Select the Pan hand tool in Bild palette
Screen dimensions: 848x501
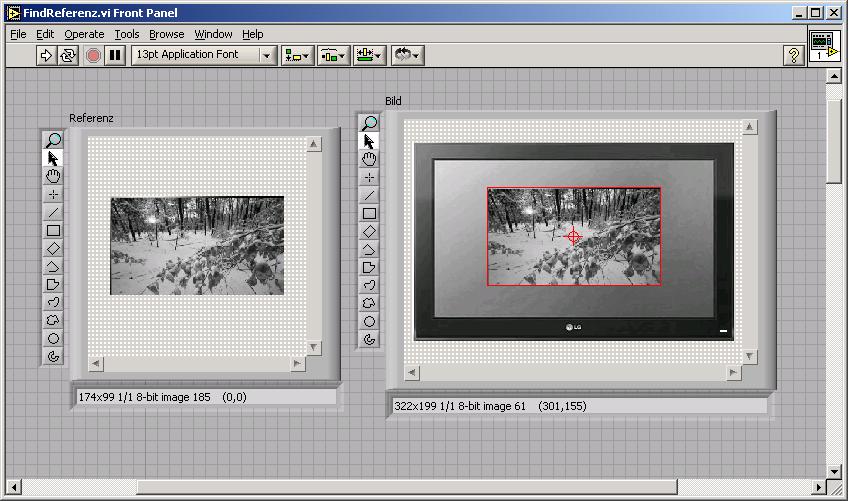(369, 159)
